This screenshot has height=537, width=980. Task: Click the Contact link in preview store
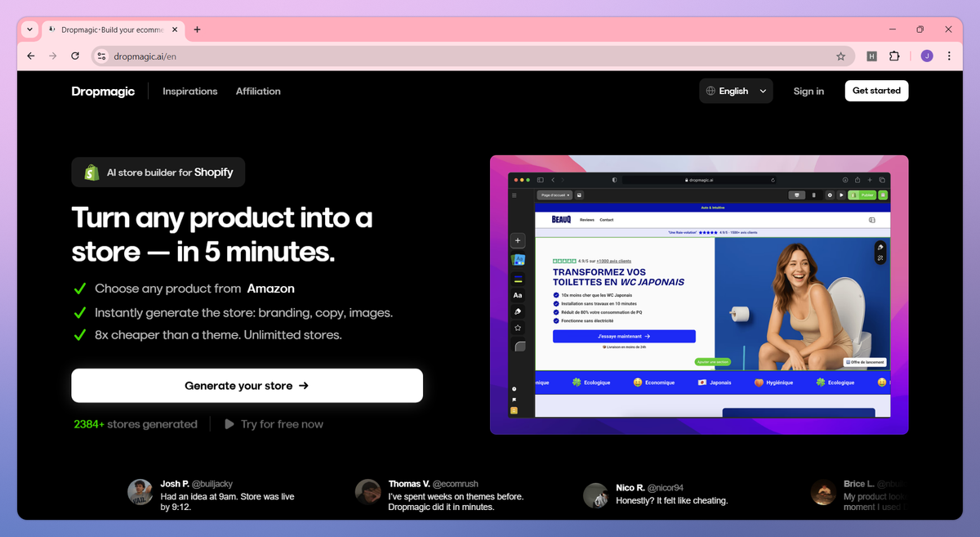[x=607, y=220]
